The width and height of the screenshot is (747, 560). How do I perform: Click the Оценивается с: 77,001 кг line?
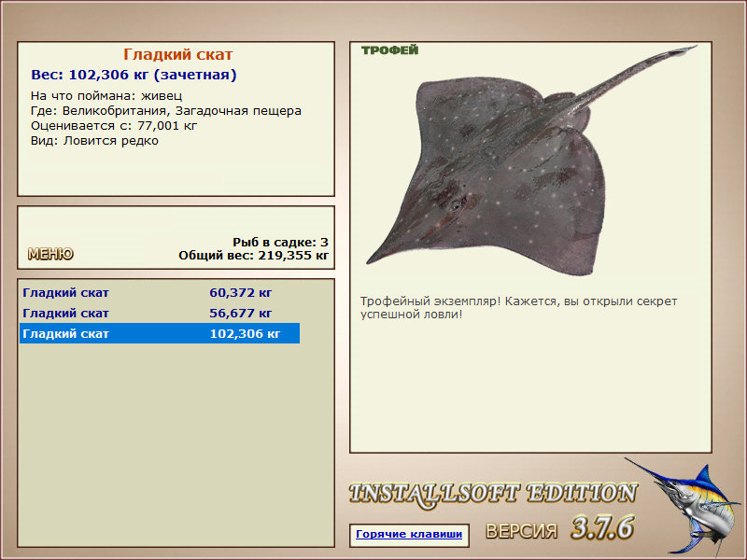coord(114,126)
